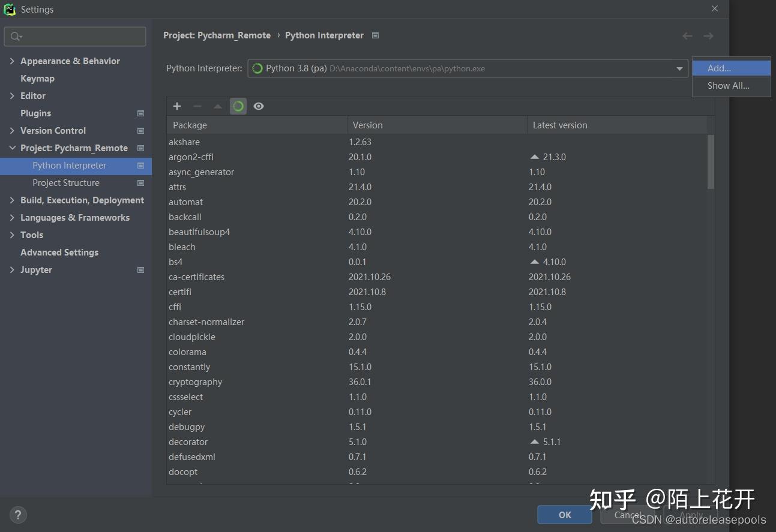
Task: Click the PyCharm logo in the title bar
Action: point(9,9)
